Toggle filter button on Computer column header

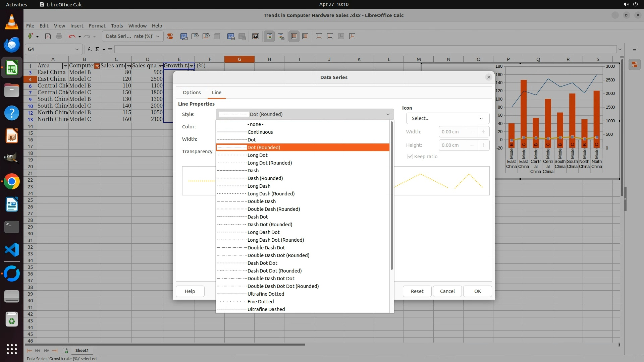97,66
